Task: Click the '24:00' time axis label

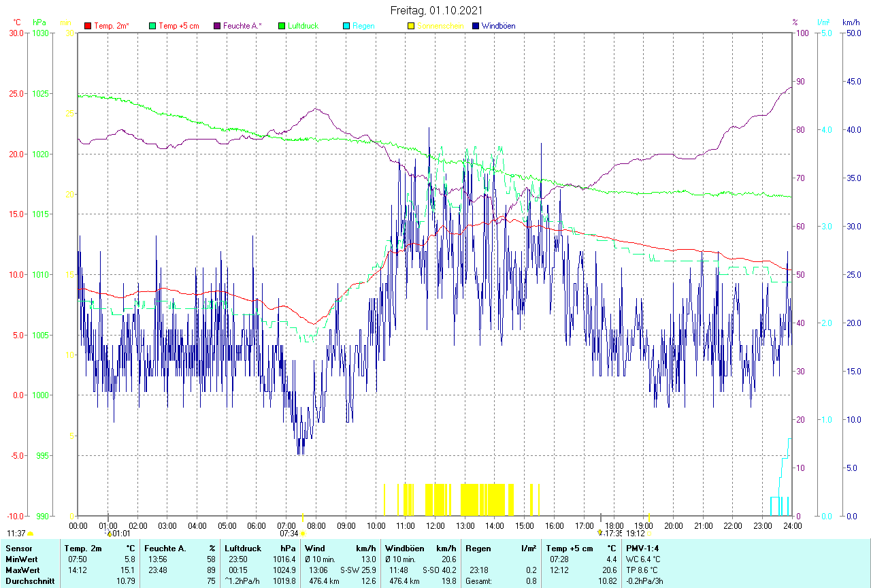Action: [792, 525]
